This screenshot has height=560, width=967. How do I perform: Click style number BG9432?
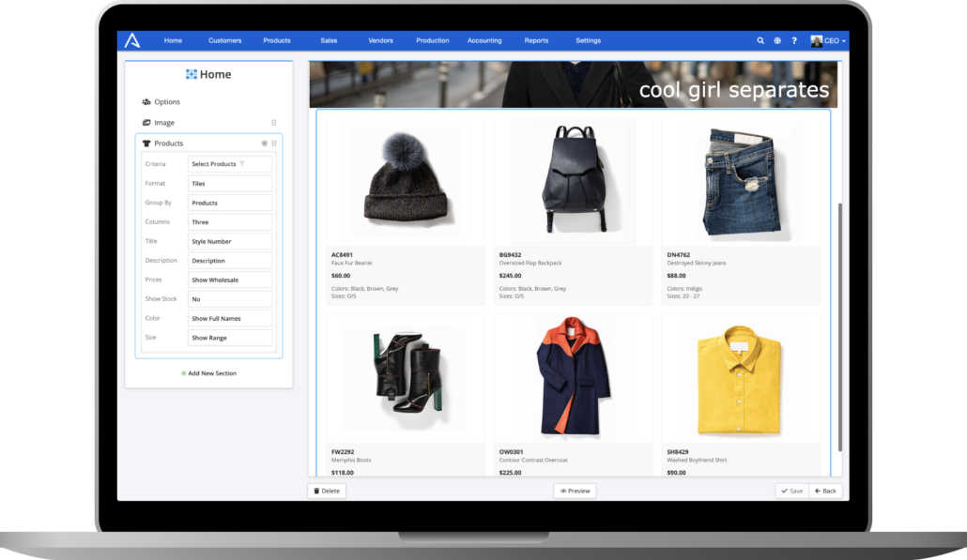pos(510,255)
